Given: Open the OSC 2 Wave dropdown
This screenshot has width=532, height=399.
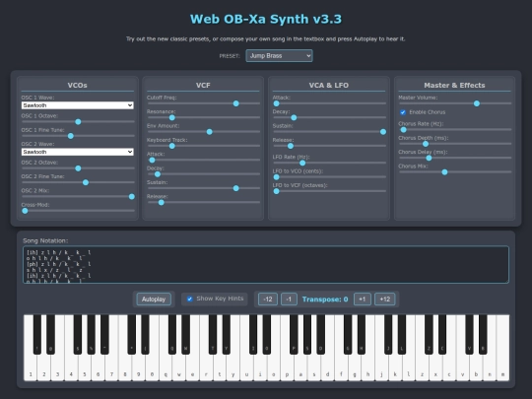Looking at the screenshot, I should click(x=78, y=152).
